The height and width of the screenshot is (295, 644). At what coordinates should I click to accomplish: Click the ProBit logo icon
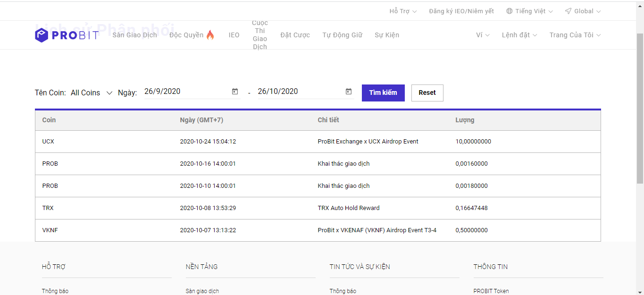point(42,35)
